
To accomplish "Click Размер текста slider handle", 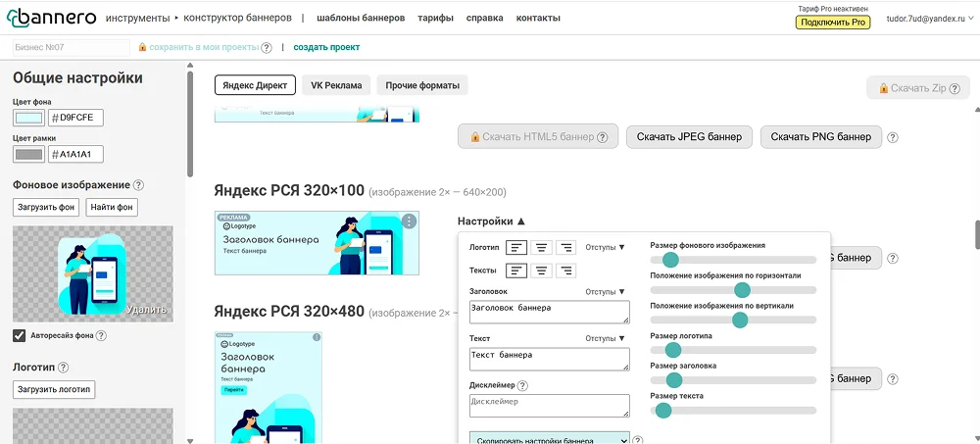I will point(663,411).
